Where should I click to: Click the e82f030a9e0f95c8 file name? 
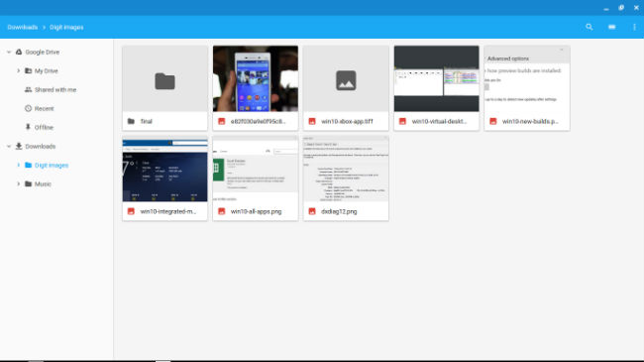258,121
